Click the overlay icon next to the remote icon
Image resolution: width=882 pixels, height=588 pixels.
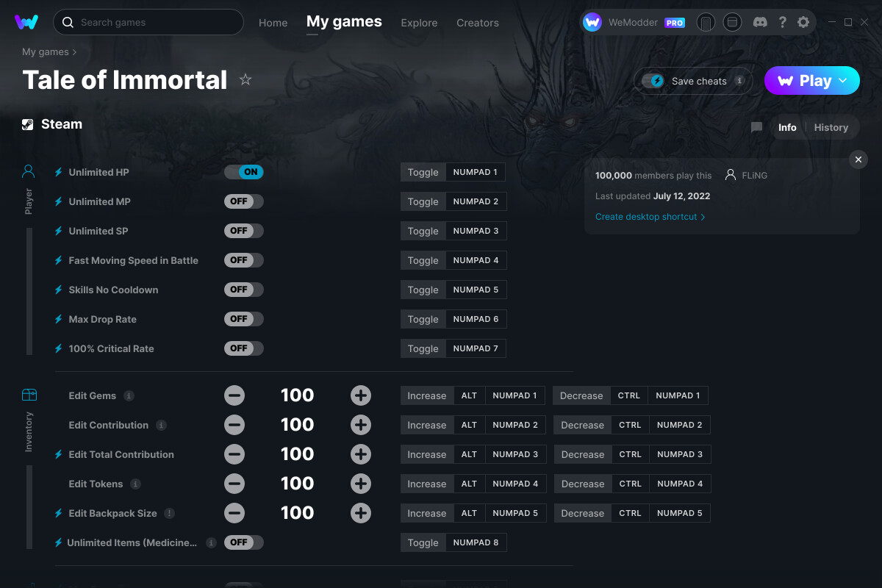point(732,22)
